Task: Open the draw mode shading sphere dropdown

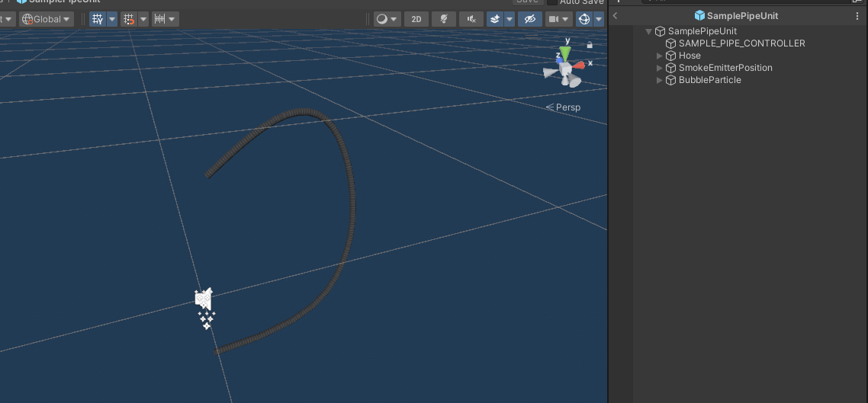Action: tap(387, 19)
